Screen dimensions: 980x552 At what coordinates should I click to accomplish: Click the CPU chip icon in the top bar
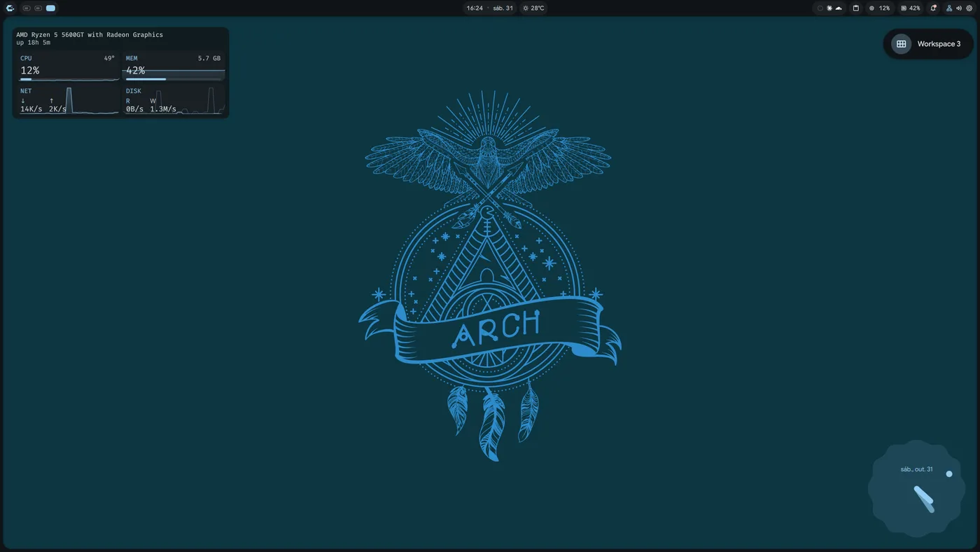coord(871,8)
